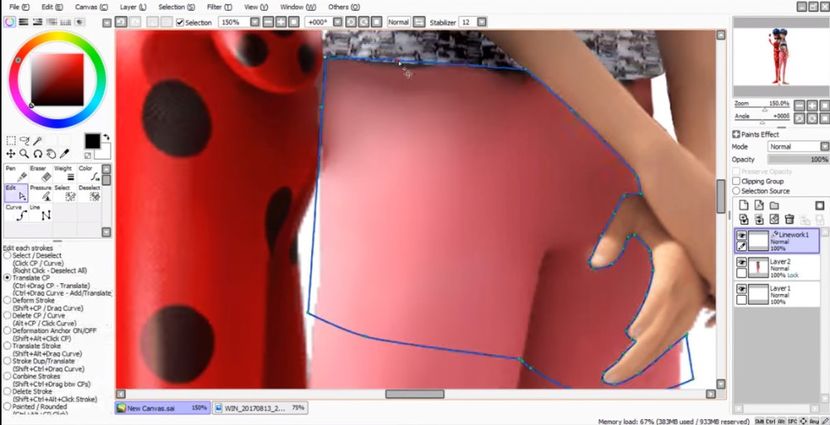Pick the rectangular selection tool
This screenshot has height=425, width=830.
click(x=11, y=141)
